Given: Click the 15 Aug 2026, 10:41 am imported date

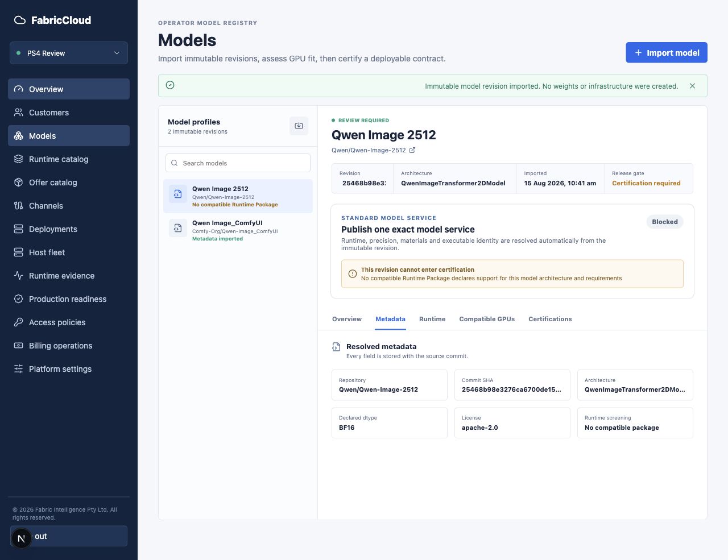Looking at the screenshot, I should coord(560,184).
